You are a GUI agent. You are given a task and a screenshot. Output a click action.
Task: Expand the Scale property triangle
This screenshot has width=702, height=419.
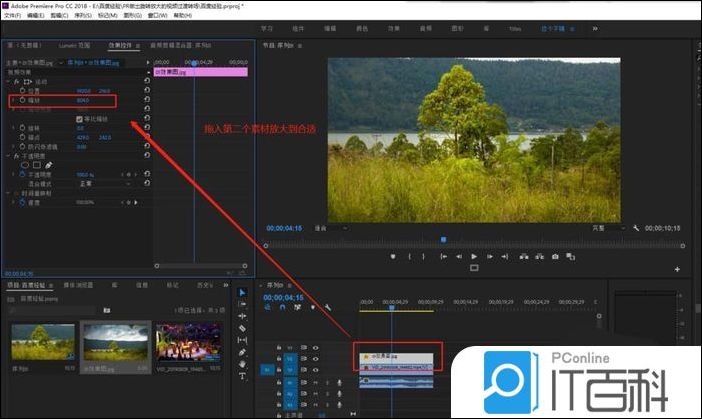[x=13, y=100]
